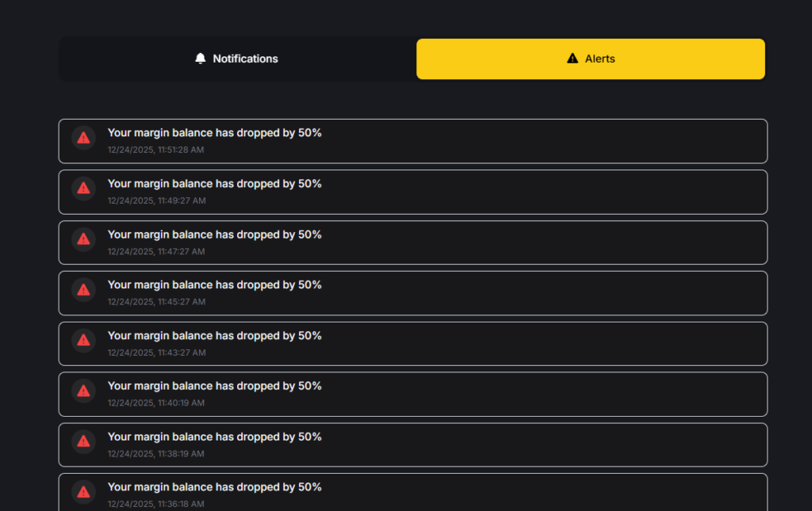Open the margin alert from 11:51:28 AM

pos(412,141)
